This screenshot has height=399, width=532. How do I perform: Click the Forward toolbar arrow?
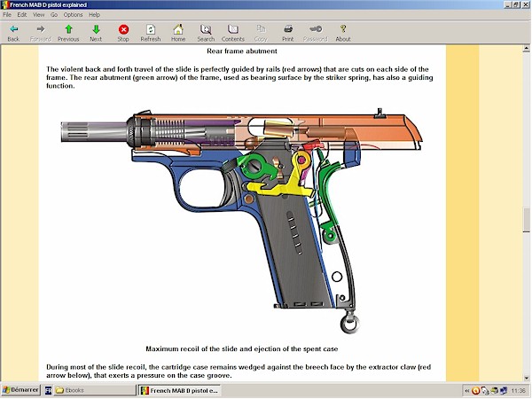click(41, 34)
